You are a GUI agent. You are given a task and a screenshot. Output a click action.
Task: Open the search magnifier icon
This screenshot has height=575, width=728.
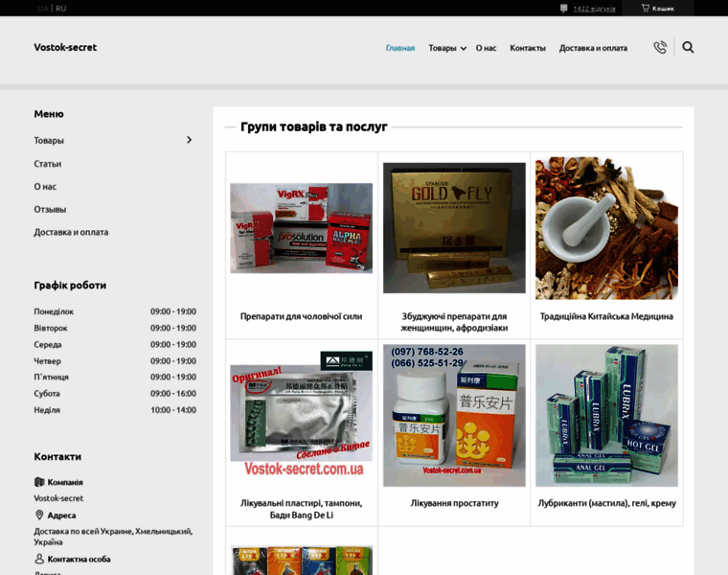688,47
